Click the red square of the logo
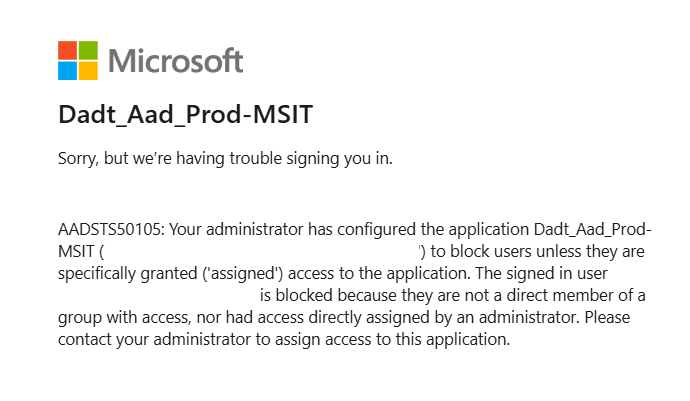Viewport: 690px width, 401px height. tap(67, 50)
